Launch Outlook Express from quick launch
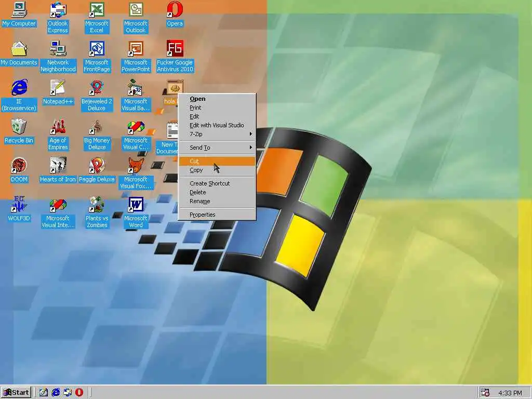 click(68, 393)
